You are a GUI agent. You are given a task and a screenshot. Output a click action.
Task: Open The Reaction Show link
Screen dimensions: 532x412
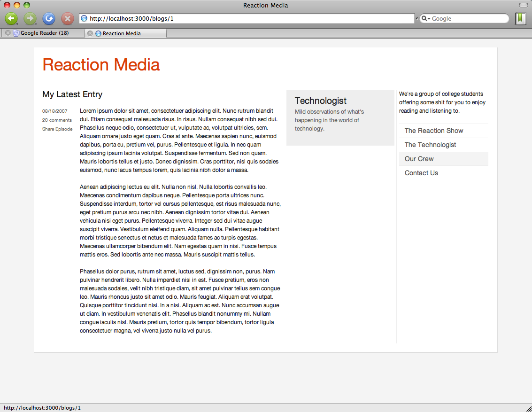[x=433, y=131]
